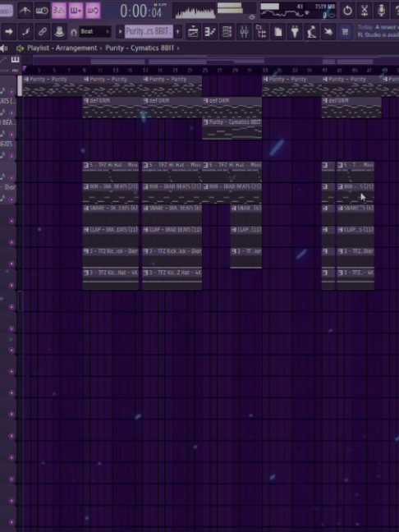The width and height of the screenshot is (399, 532).
Task: Open the channel rack view icon
Action: (x=227, y=31)
